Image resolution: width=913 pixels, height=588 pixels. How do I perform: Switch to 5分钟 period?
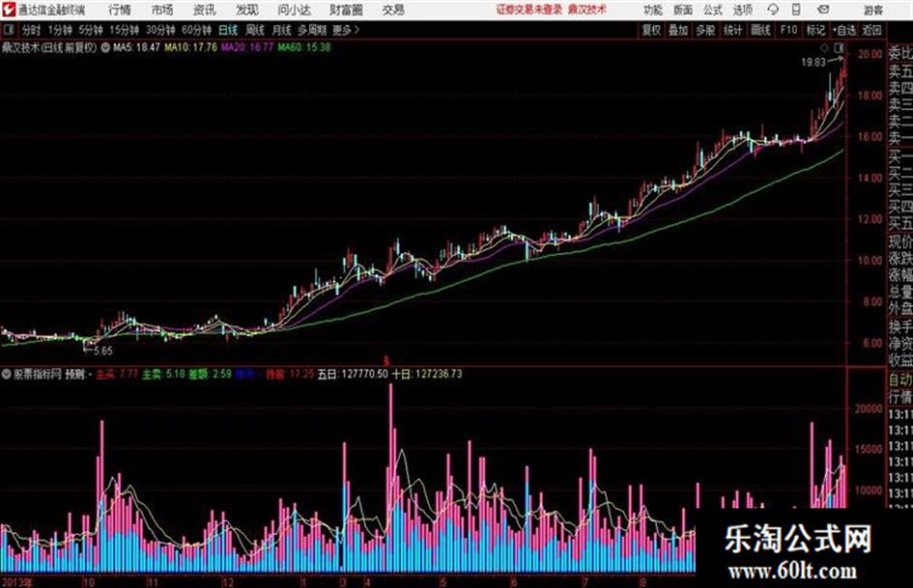click(x=91, y=30)
